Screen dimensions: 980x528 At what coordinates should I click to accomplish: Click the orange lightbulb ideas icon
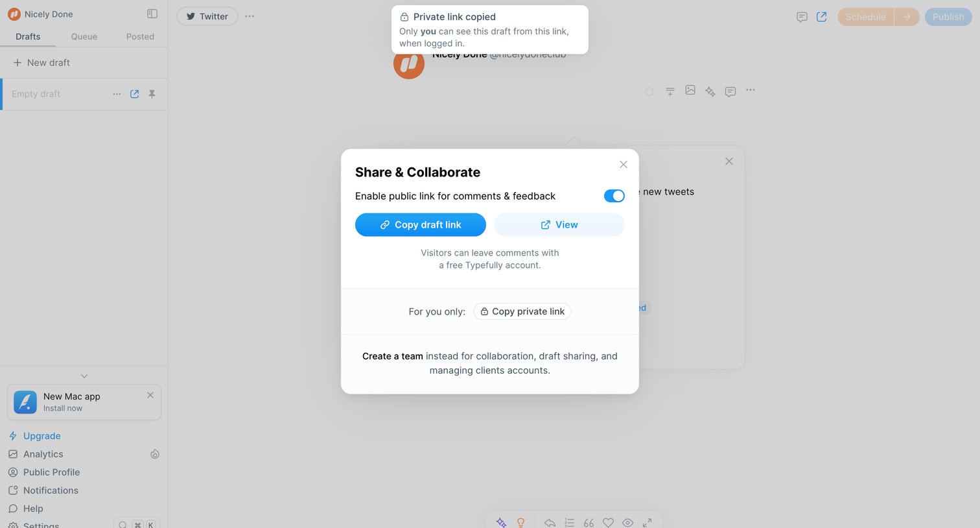(520, 522)
